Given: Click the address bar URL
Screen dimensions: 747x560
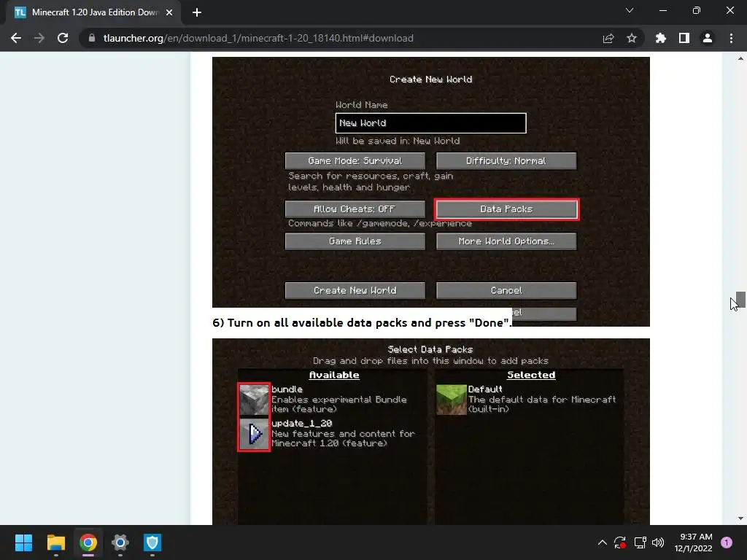Looking at the screenshot, I should coord(258,38).
